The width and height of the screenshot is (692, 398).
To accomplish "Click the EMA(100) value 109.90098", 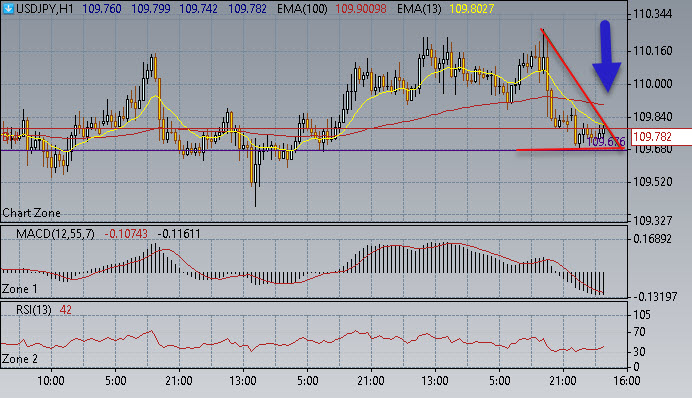I will coord(361,8).
